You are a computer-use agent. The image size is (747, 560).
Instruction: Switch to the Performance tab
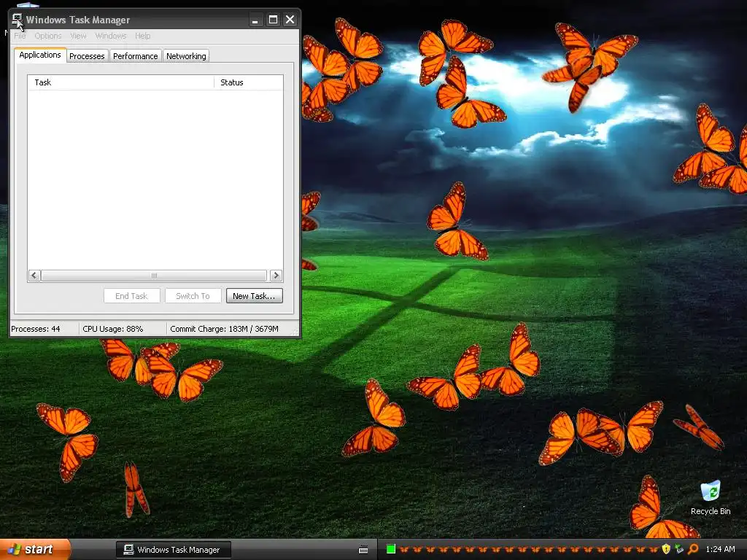(135, 55)
